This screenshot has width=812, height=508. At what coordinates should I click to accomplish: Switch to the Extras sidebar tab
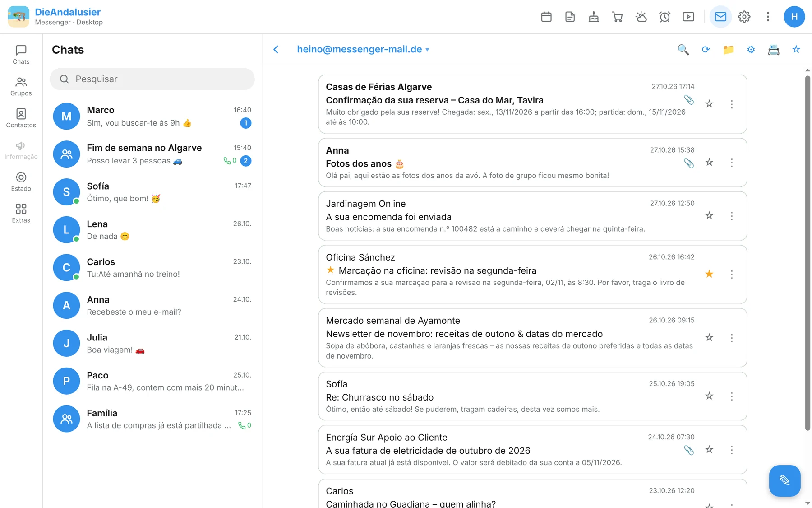tap(21, 214)
